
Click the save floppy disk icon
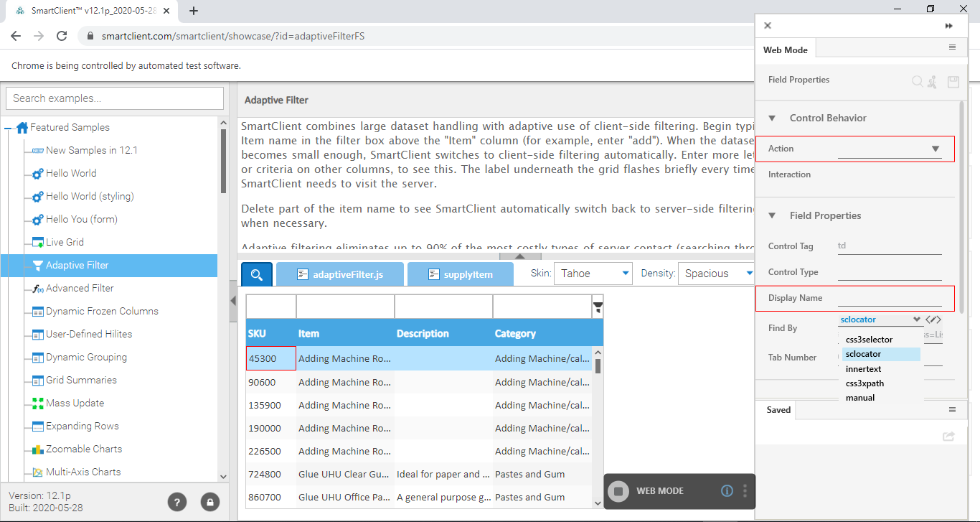[953, 82]
